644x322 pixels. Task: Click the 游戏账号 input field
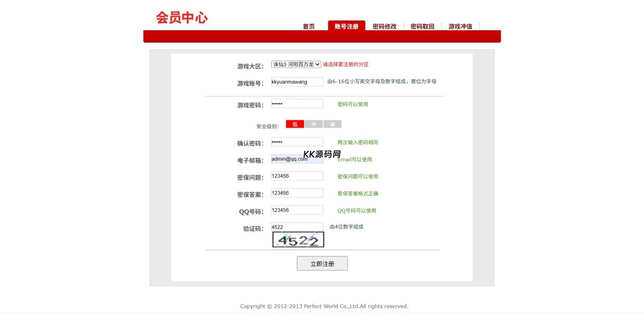click(297, 82)
